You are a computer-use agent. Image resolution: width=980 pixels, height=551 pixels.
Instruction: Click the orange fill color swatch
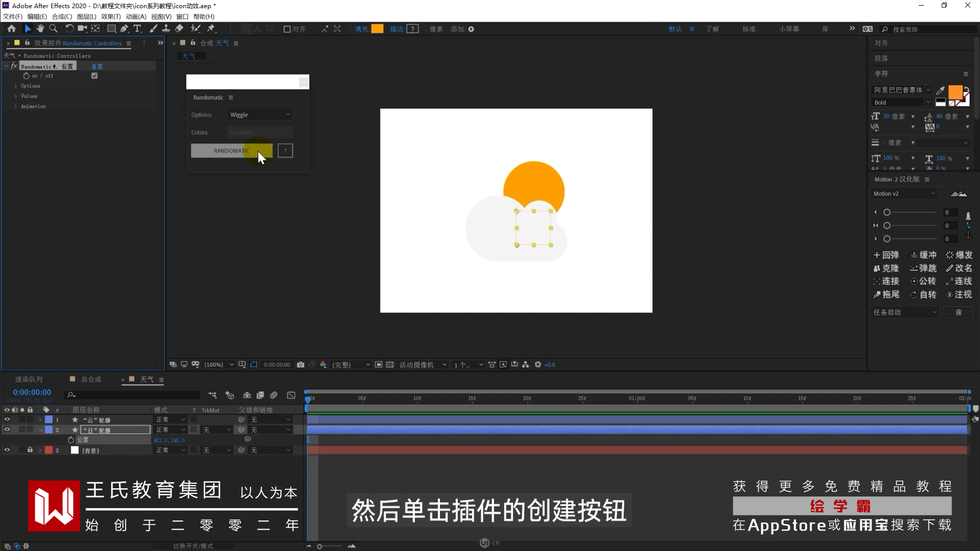click(x=377, y=29)
